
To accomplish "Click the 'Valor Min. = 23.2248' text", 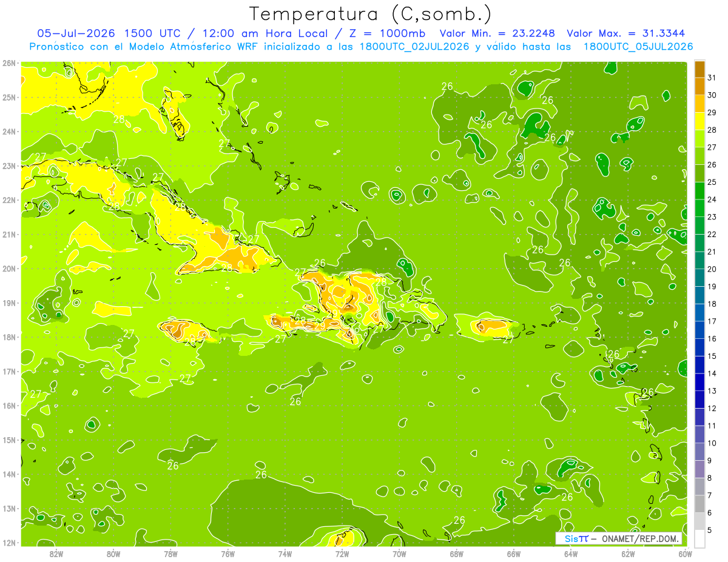I will (x=499, y=33).
